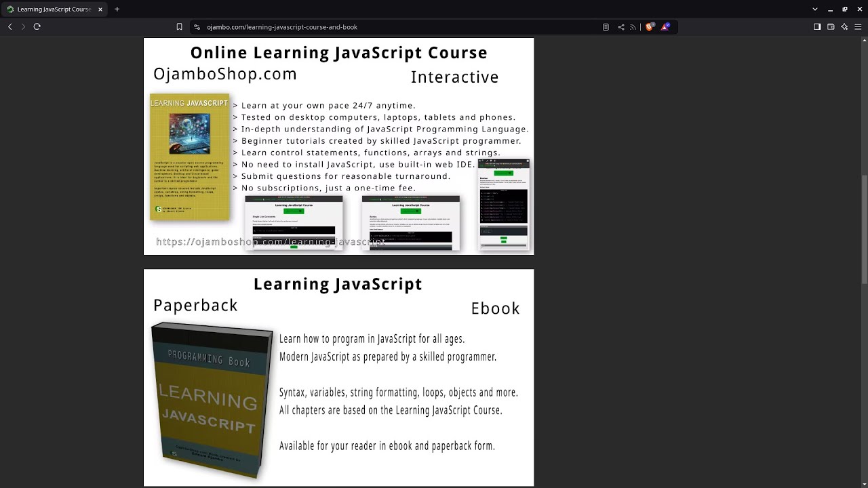Open reader mode icon in address bar

click(606, 27)
